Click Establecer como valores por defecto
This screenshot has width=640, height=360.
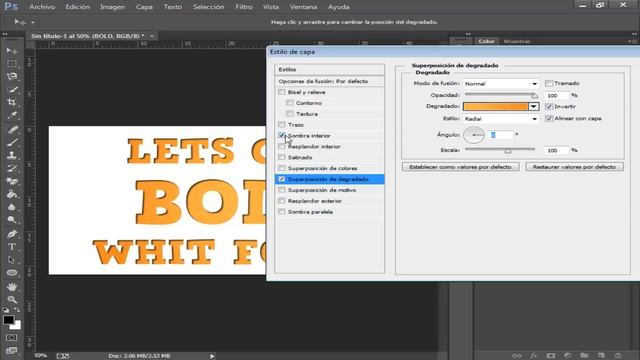(460, 167)
